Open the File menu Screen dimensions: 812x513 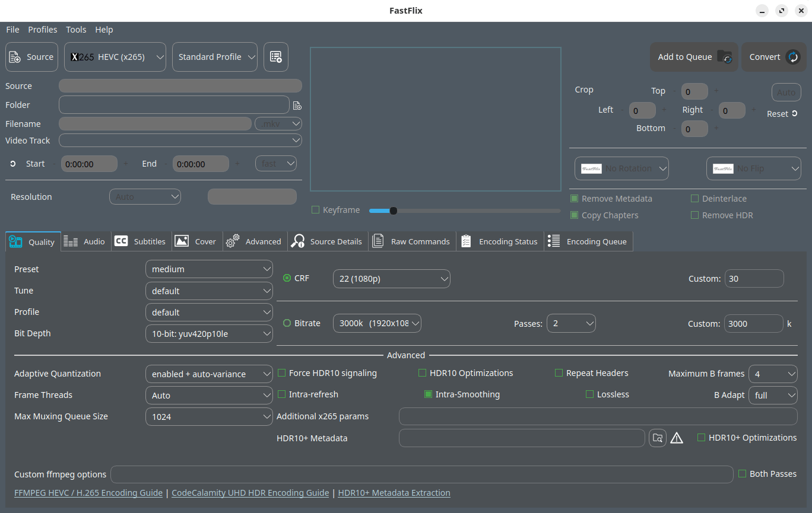pos(12,30)
